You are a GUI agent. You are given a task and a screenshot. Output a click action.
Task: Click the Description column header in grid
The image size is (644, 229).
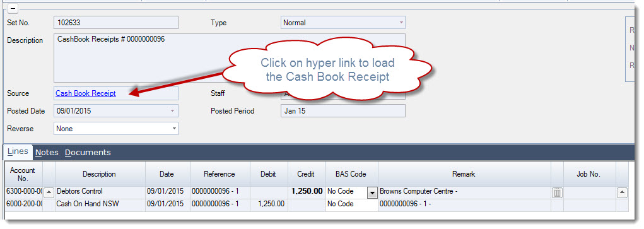coord(100,174)
